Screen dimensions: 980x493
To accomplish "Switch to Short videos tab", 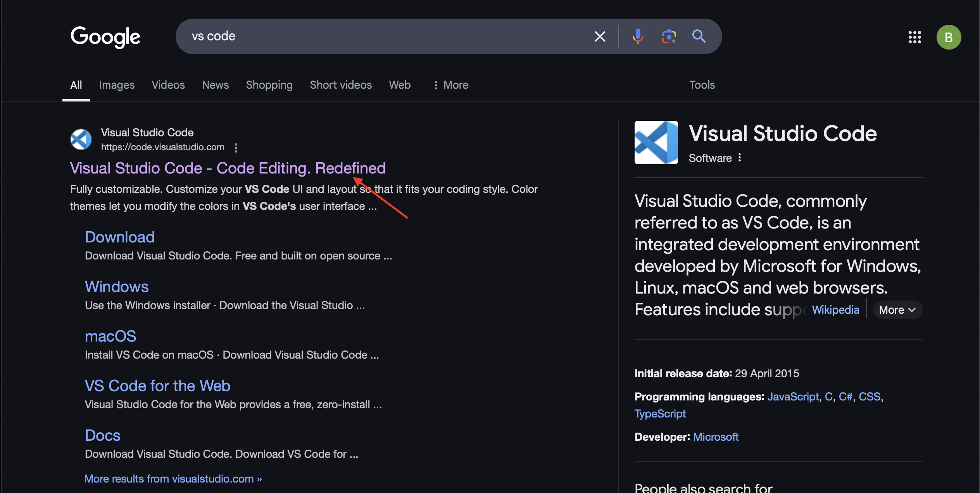I will click(x=341, y=85).
